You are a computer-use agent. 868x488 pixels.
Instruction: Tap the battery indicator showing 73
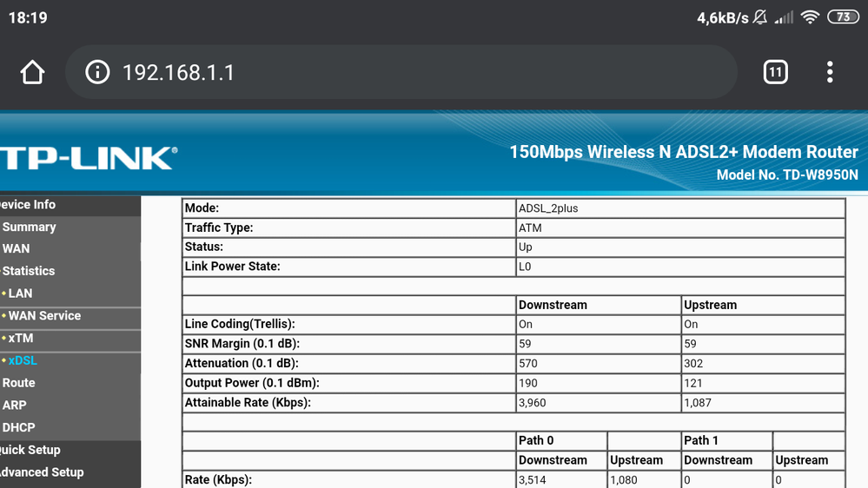(843, 17)
